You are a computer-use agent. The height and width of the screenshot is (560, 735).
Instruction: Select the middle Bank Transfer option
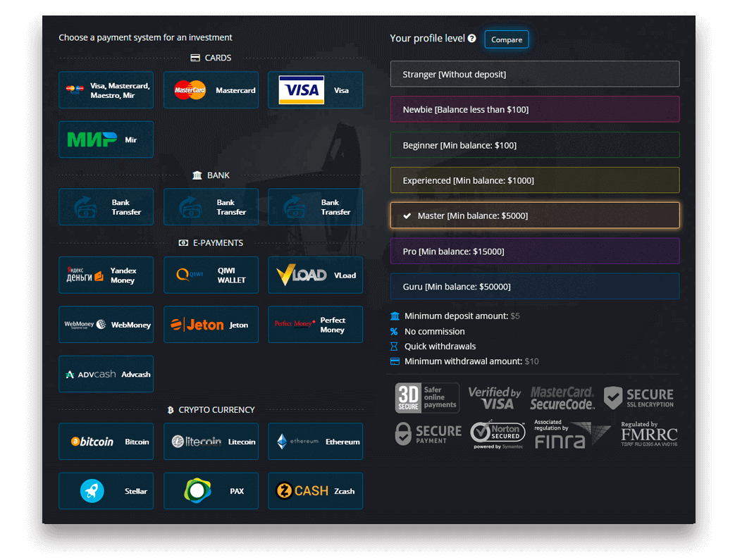(211, 206)
